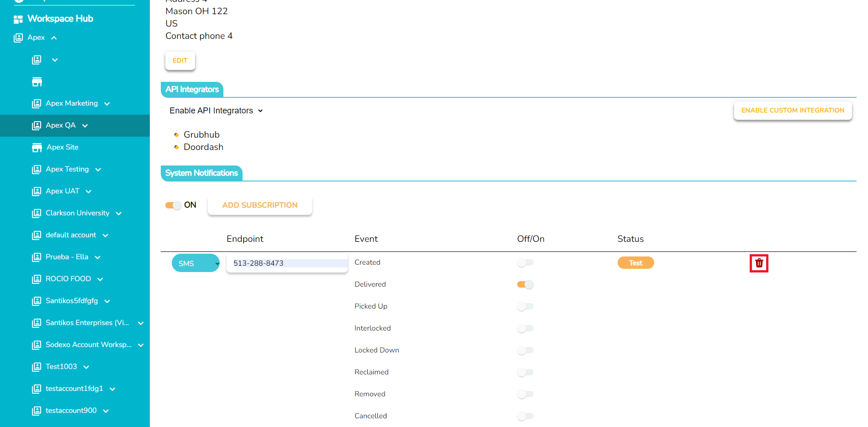Viewport: 868px width, 427px height.
Task: Select Apex QA in the sidebar
Action: [61, 125]
